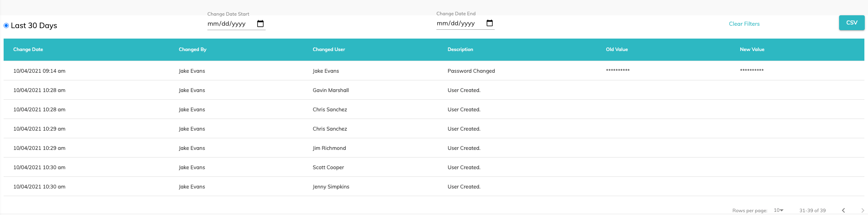This screenshot has height=215, width=868.
Task: Export the table using CSV button
Action: (852, 23)
